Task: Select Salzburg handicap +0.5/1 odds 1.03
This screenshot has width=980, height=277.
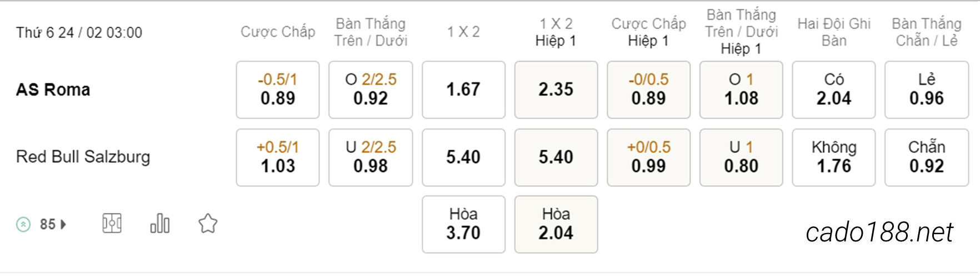Action: 278,157
